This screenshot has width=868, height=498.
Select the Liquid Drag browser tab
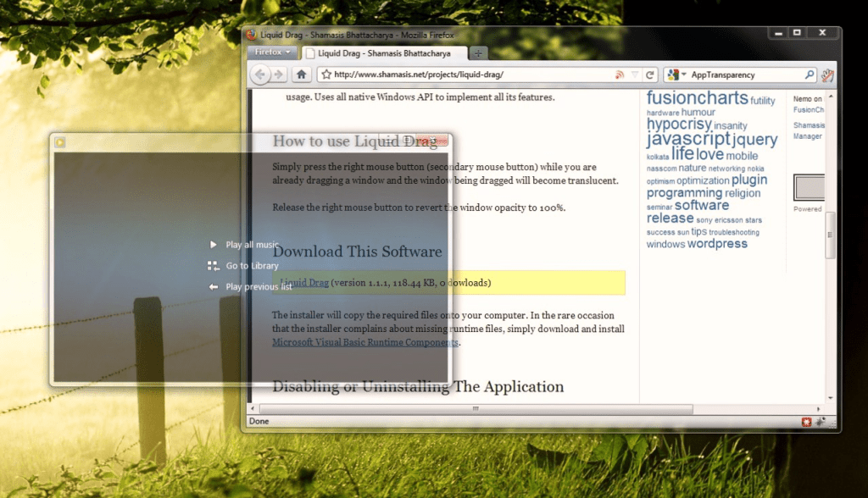coord(385,53)
